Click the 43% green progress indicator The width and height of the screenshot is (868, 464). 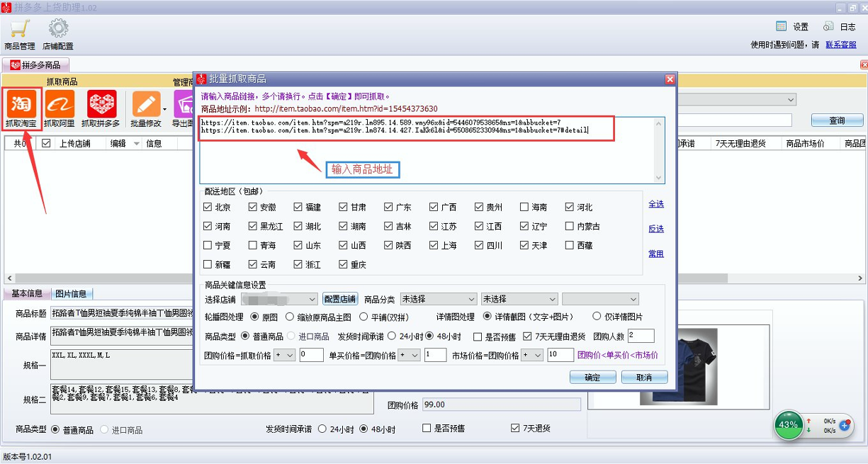tap(789, 425)
